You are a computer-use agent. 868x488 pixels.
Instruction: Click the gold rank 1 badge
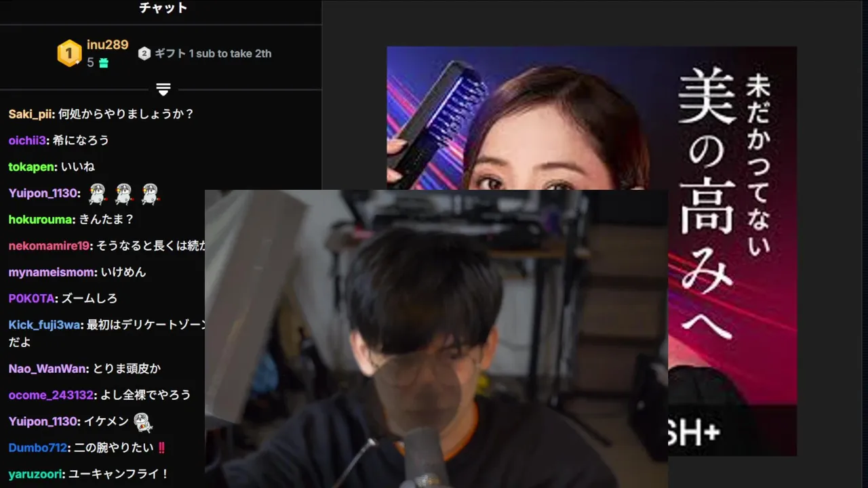coord(69,54)
